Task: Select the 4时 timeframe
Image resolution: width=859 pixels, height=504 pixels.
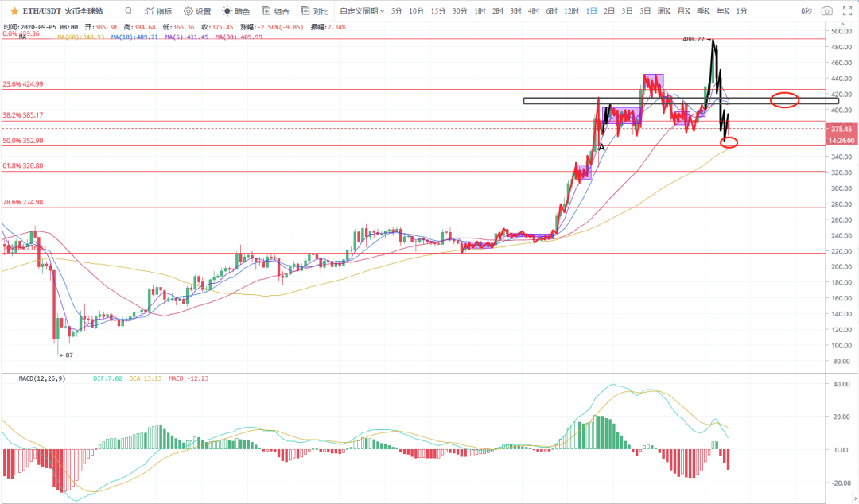Action: (534, 11)
